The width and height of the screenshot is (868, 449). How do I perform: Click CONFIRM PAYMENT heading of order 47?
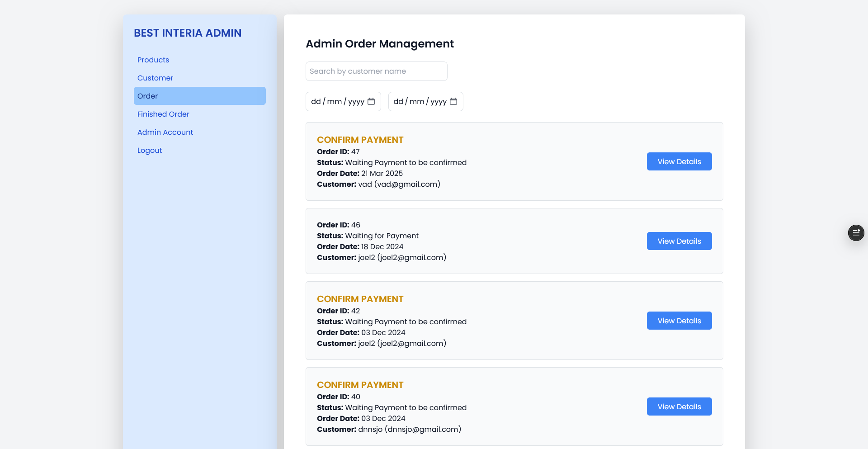(360, 140)
